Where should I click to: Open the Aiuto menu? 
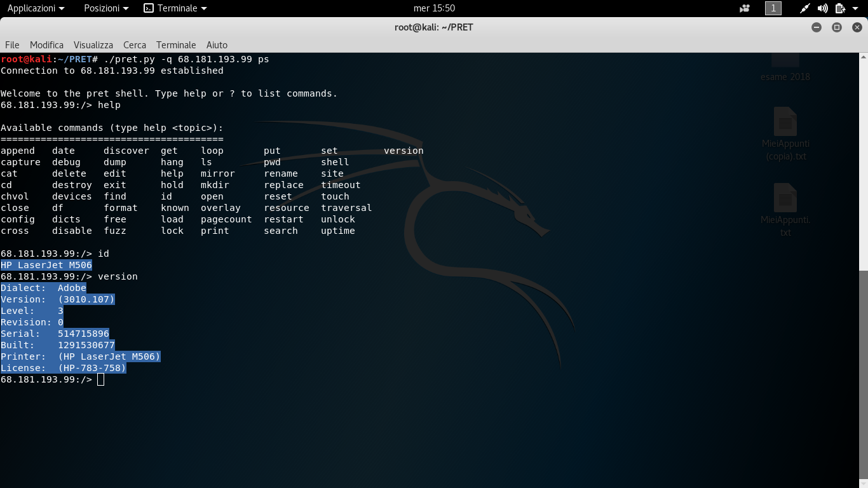point(217,45)
